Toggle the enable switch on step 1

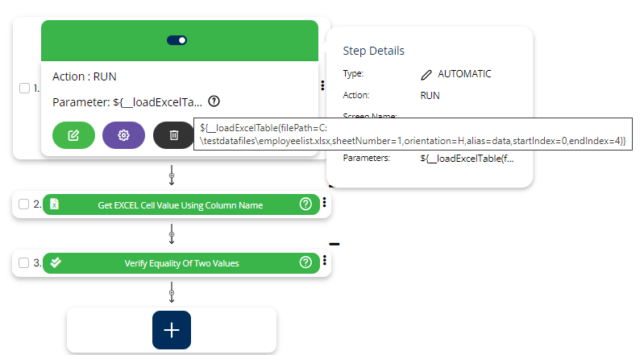tap(177, 40)
